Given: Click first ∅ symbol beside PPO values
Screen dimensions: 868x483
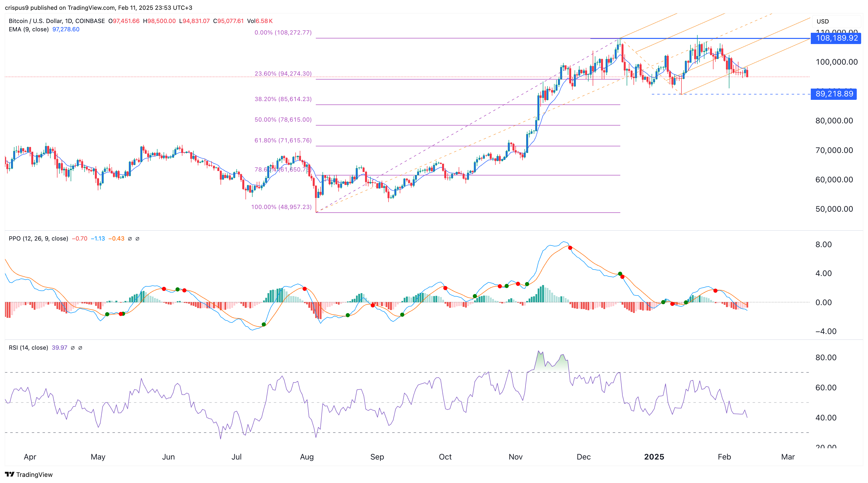Looking at the screenshot, I should pyautogui.click(x=130, y=239).
